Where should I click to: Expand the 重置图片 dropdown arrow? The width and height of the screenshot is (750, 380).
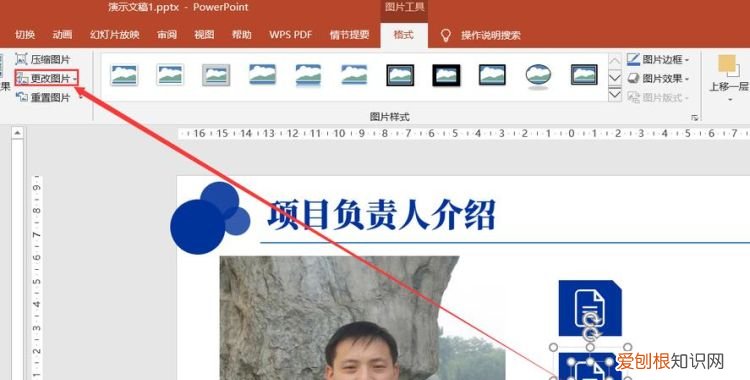click(80, 98)
